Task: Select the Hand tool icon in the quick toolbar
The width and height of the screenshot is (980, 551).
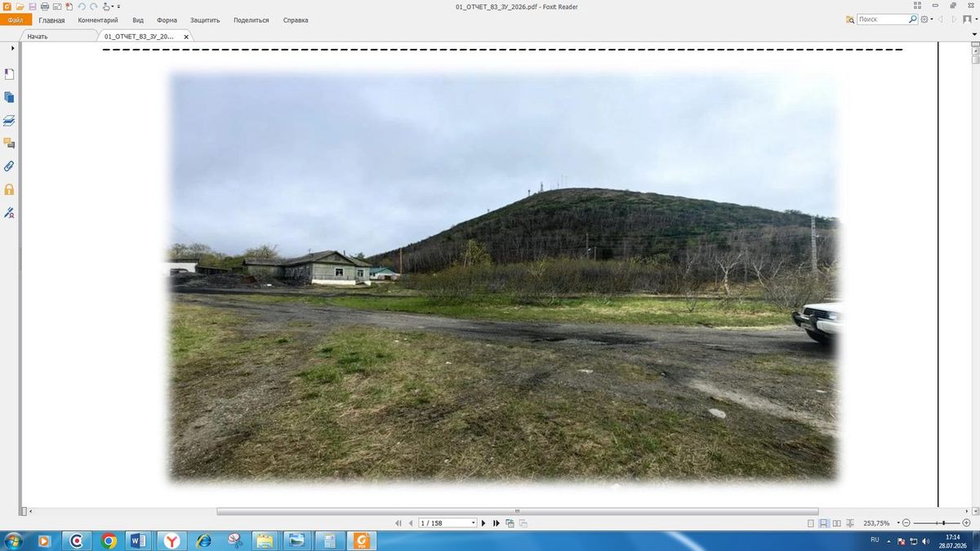Action: click(x=106, y=7)
